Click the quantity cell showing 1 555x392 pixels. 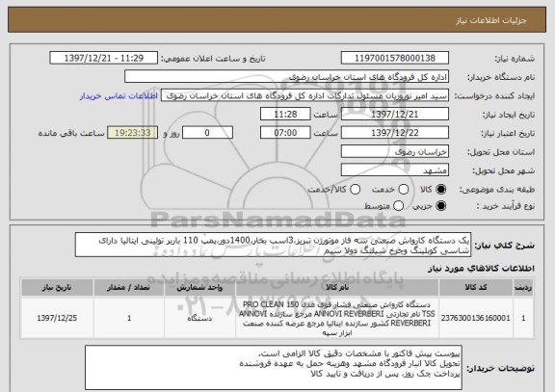[129, 318]
